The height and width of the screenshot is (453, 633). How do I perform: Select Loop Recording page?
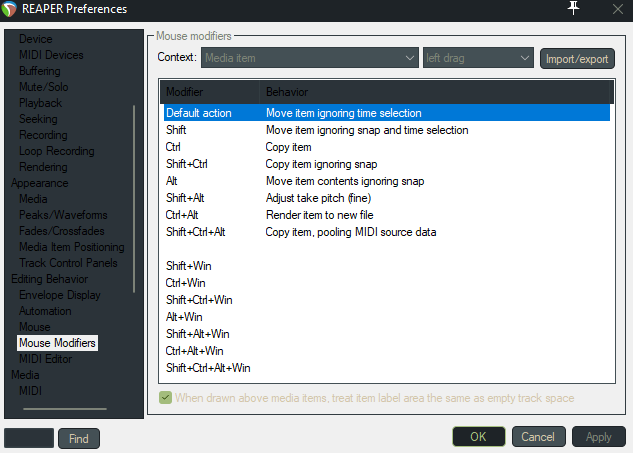click(57, 151)
